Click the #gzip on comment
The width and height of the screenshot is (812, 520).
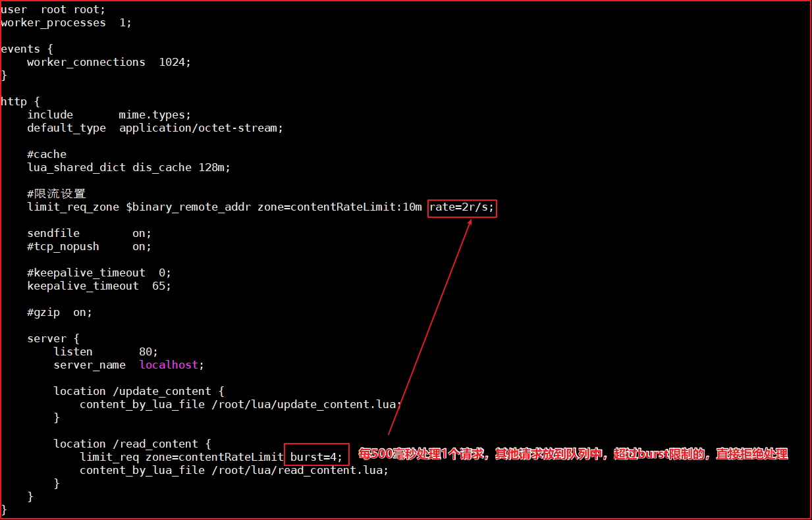pyautogui.click(x=59, y=312)
